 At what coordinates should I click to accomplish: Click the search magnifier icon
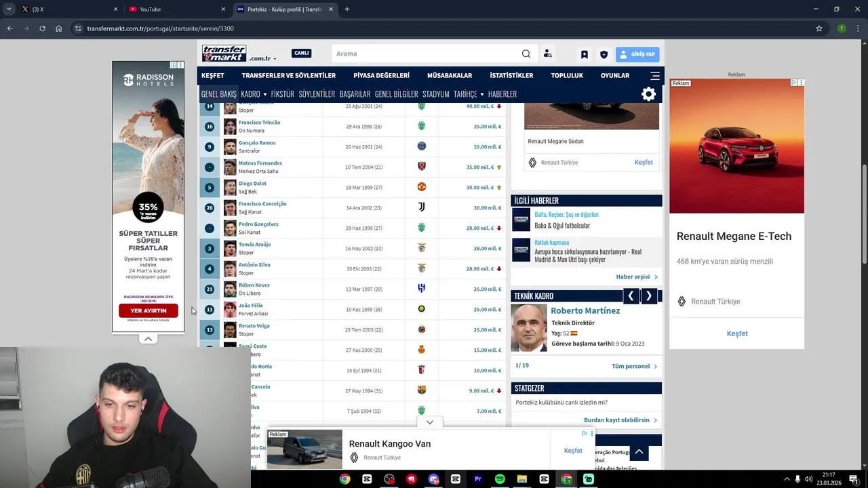[526, 54]
